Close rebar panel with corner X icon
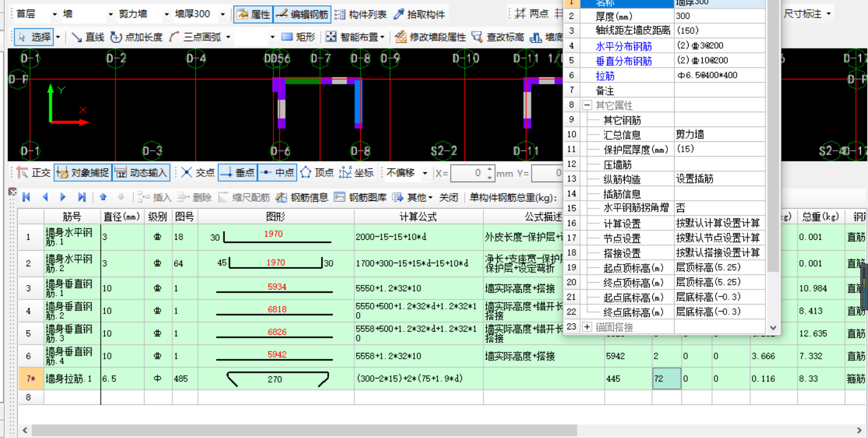 point(12,191)
